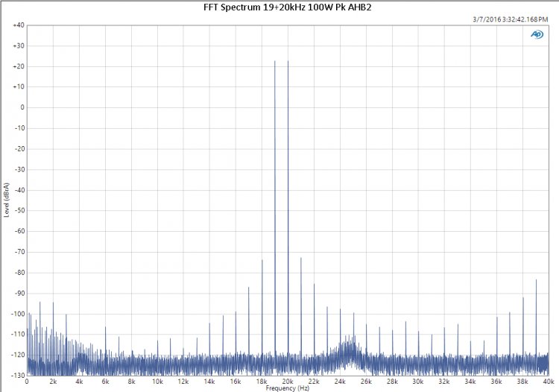Click the 'Frequency (Hz)' X-axis label
This screenshot has width=559, height=392.
(x=288, y=388)
